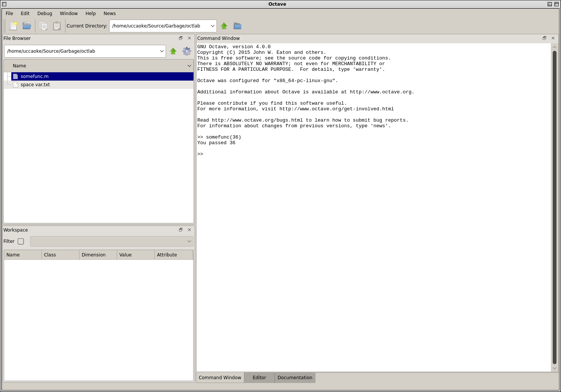Click the somefunc.m file icon
561x392 pixels.
15,76
